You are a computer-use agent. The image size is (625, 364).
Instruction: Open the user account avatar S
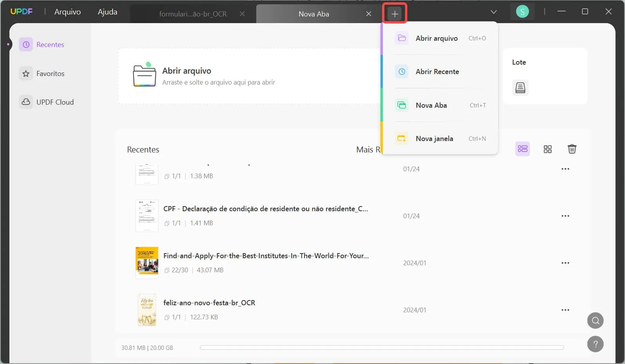(522, 12)
